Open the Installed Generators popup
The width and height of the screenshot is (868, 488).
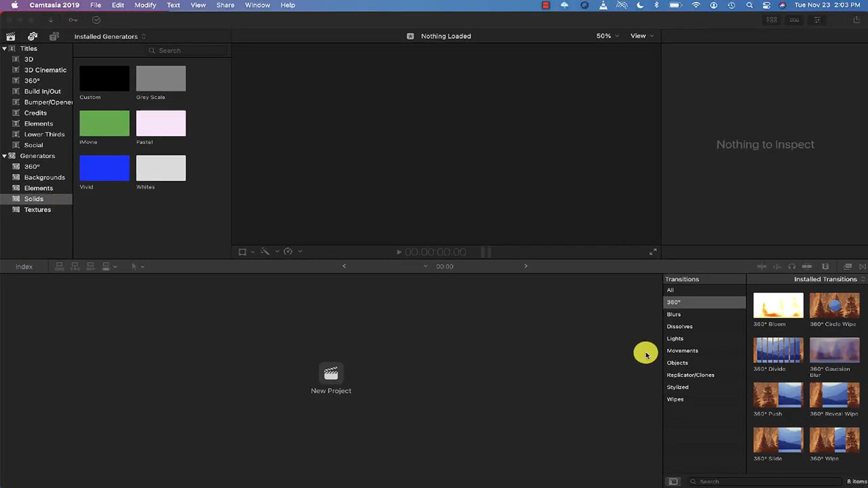pyautogui.click(x=110, y=37)
